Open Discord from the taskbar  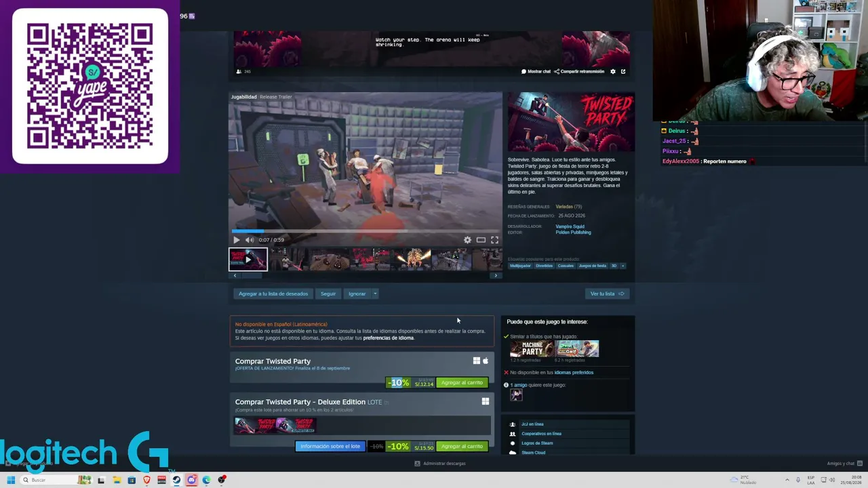(x=191, y=480)
